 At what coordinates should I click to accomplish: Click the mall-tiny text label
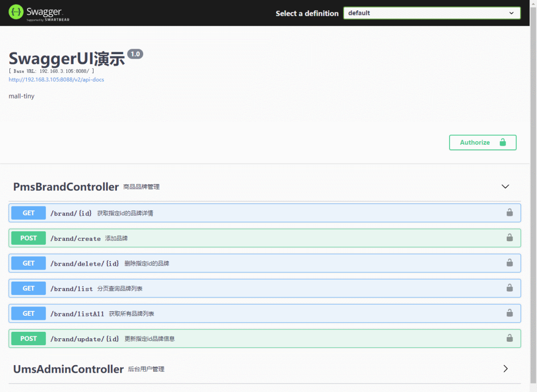(21, 96)
